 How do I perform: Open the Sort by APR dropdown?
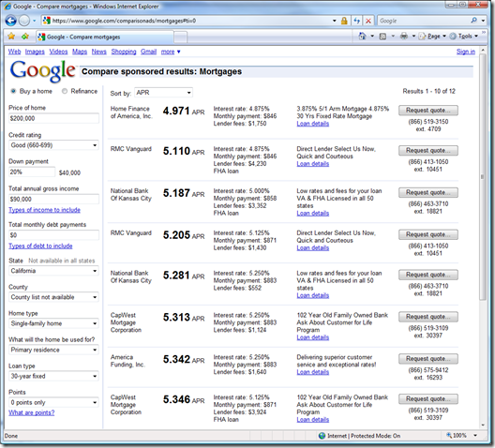pos(163,93)
